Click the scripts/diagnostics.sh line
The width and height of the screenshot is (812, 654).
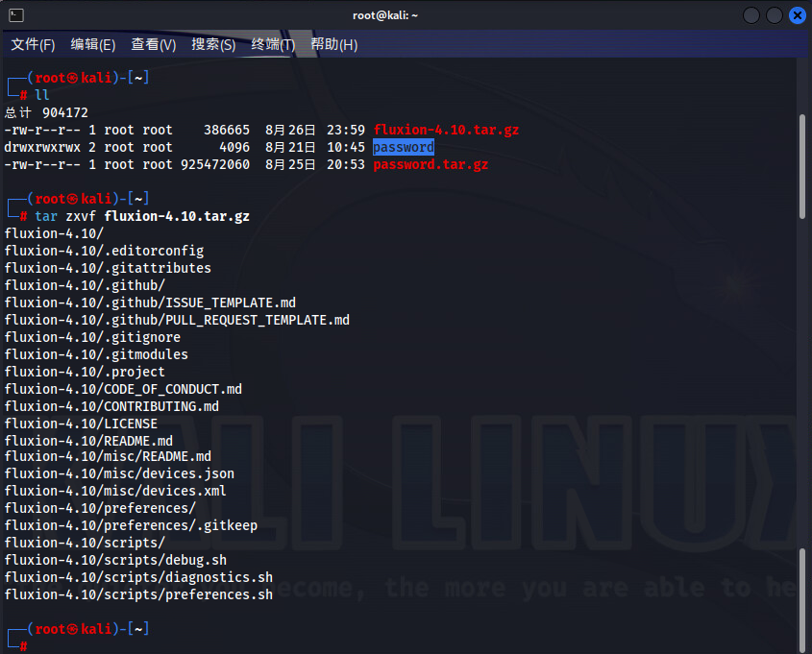coord(138,577)
